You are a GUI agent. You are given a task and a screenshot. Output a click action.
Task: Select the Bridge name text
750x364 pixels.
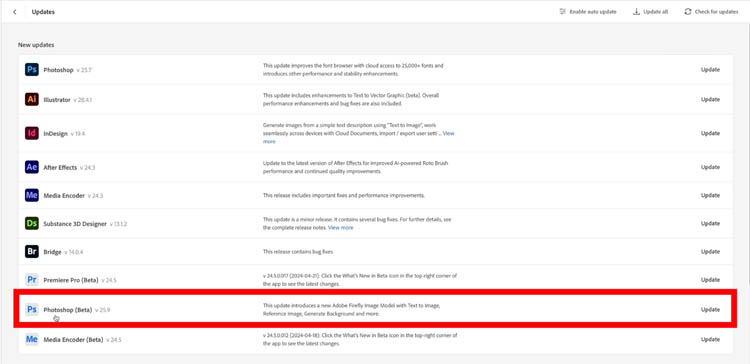52,252
